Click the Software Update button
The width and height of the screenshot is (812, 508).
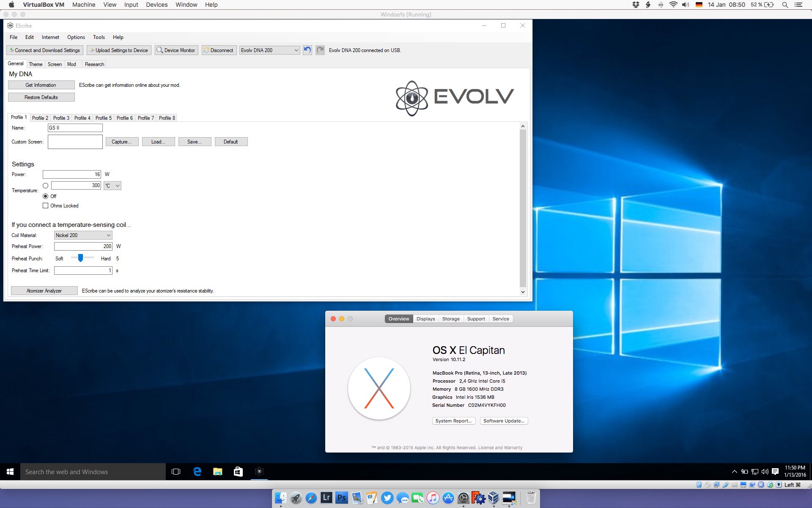click(x=504, y=421)
